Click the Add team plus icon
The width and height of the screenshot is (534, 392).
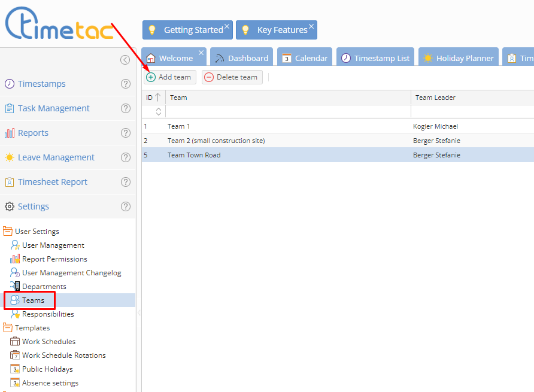point(151,77)
